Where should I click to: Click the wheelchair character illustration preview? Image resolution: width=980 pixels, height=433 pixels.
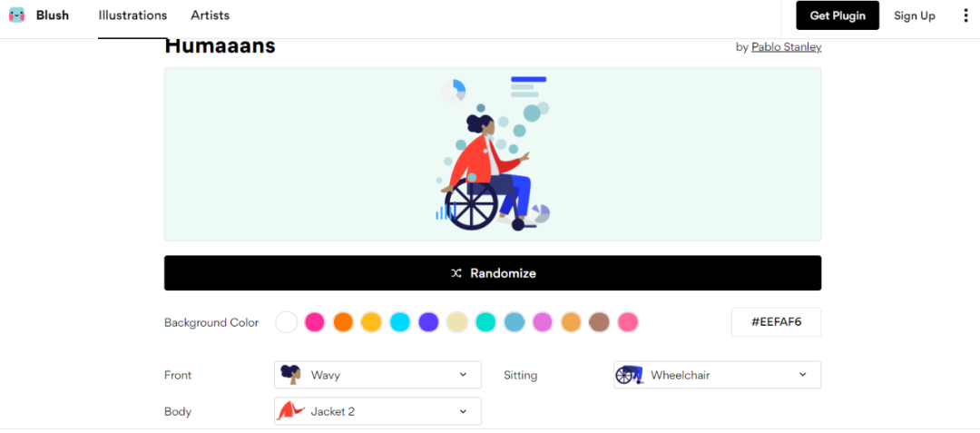coord(493,154)
